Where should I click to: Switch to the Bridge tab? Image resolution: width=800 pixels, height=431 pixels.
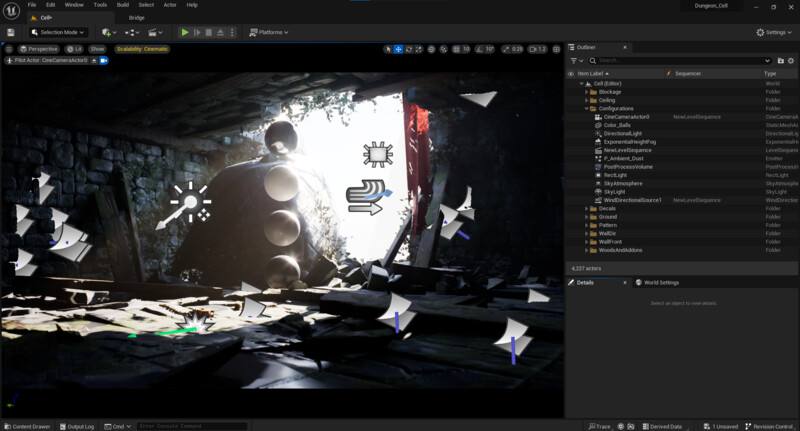click(137, 18)
